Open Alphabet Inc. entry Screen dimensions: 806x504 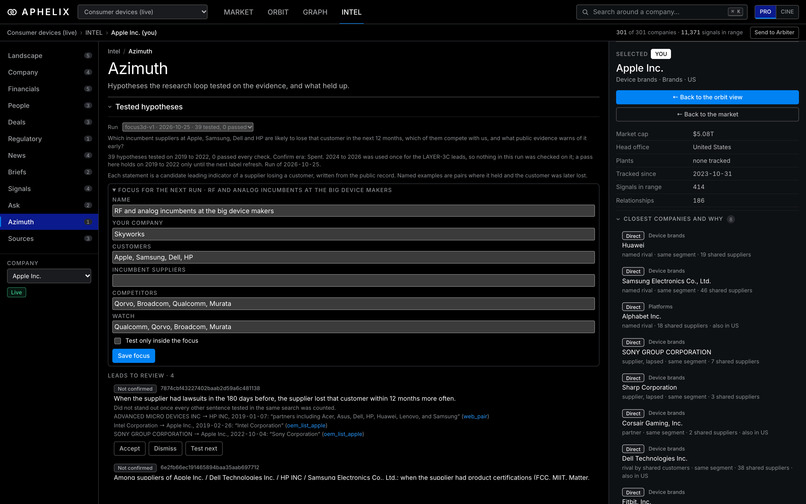[x=641, y=317]
